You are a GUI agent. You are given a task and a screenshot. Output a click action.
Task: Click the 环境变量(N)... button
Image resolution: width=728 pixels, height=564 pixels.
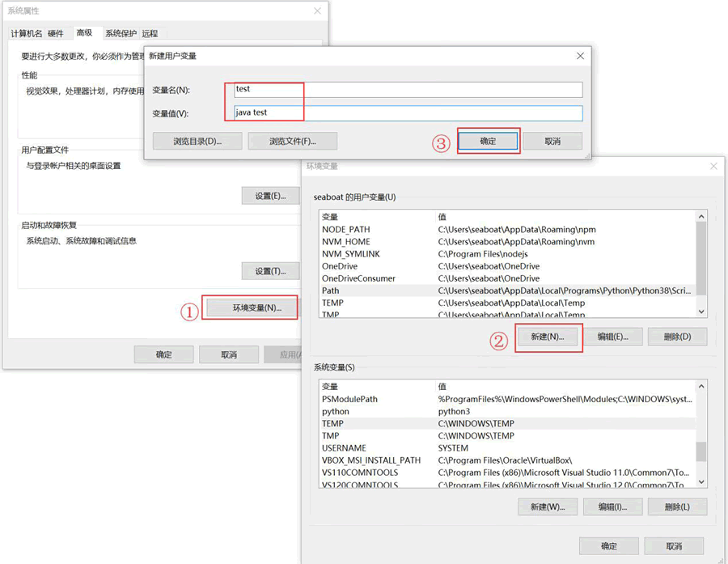[257, 308]
